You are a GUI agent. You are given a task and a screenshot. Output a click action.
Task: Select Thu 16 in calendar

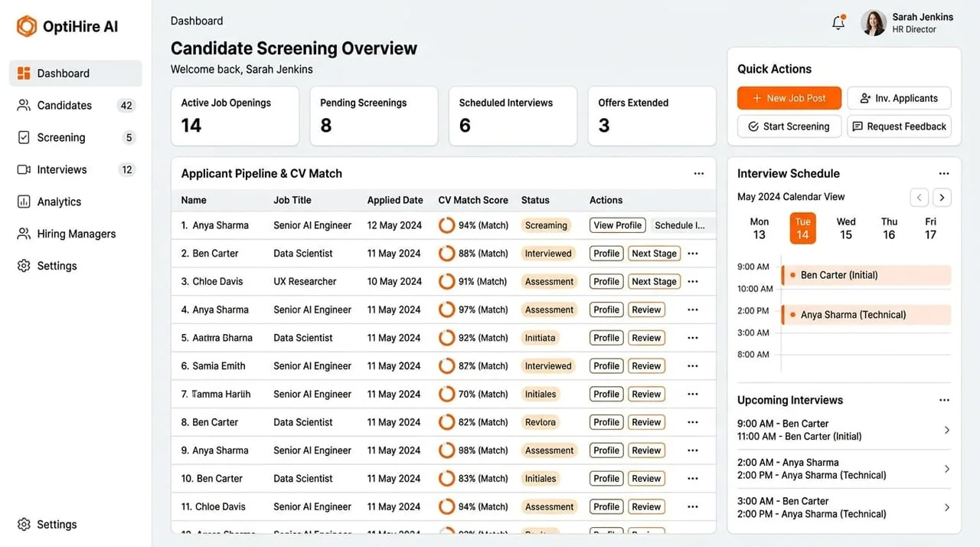click(889, 228)
